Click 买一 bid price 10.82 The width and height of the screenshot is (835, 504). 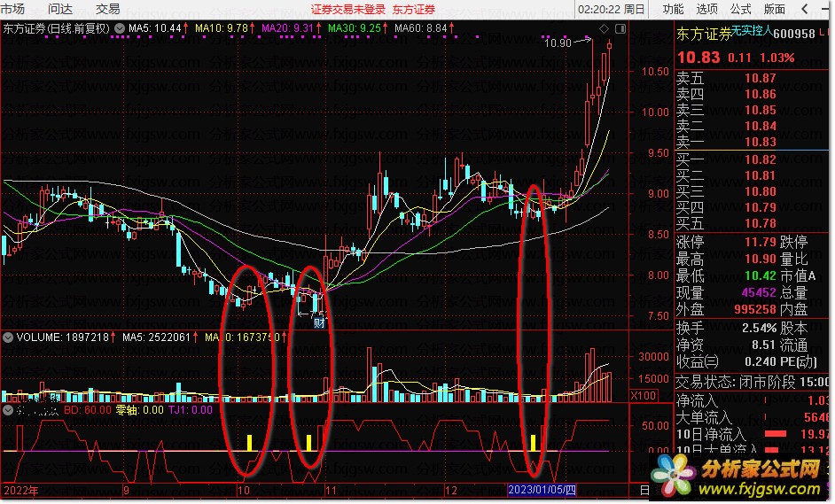pyautogui.click(x=760, y=159)
